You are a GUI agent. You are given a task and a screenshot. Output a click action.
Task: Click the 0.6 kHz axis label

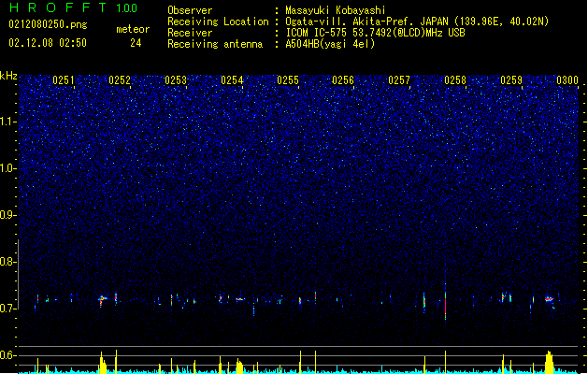tap(8, 355)
